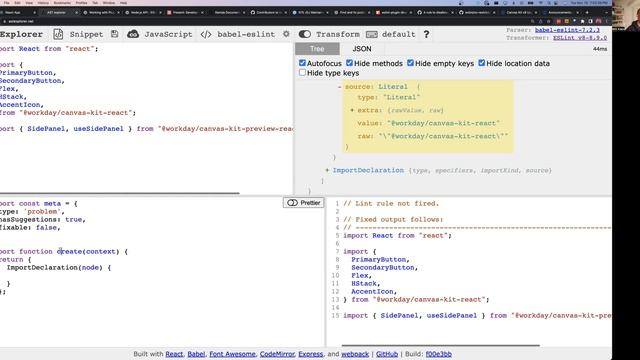Click the 44ms parse time label

click(600, 49)
